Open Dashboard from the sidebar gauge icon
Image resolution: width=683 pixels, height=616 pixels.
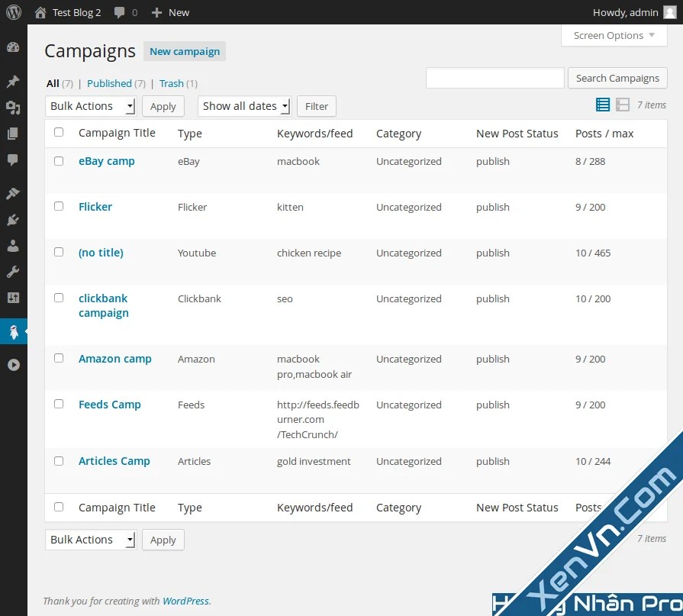(13, 47)
